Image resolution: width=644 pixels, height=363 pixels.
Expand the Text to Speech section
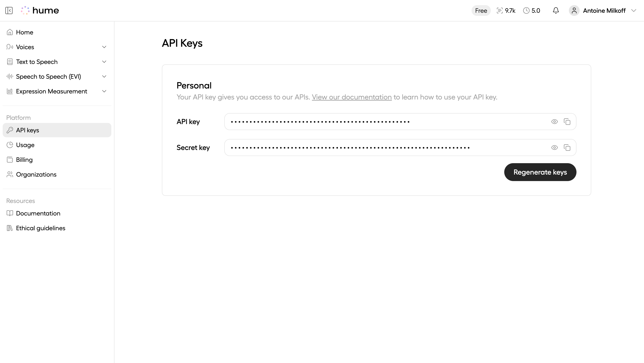[104, 62]
